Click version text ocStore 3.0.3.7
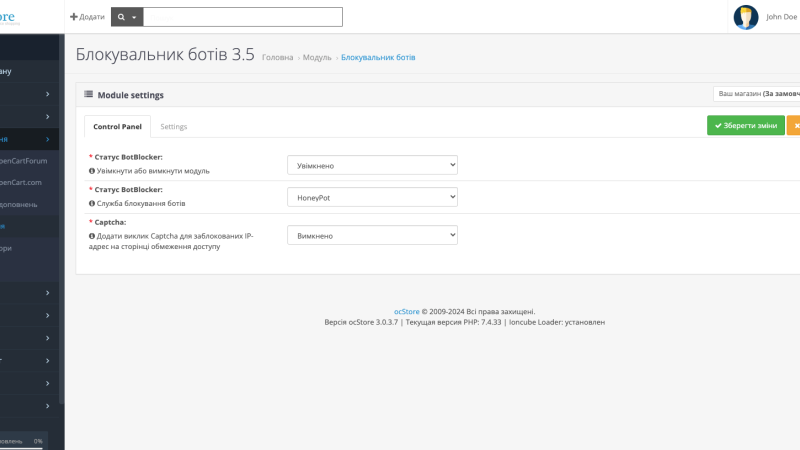 pos(361,322)
